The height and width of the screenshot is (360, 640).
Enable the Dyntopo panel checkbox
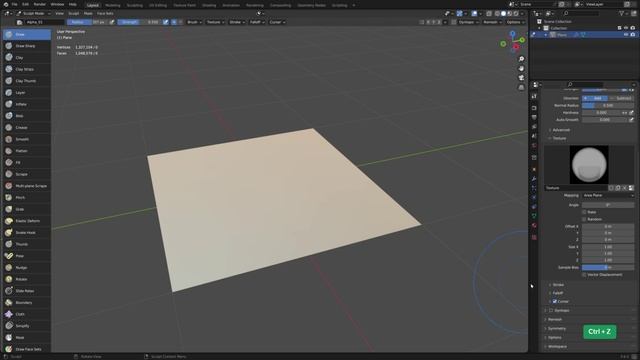(551, 311)
